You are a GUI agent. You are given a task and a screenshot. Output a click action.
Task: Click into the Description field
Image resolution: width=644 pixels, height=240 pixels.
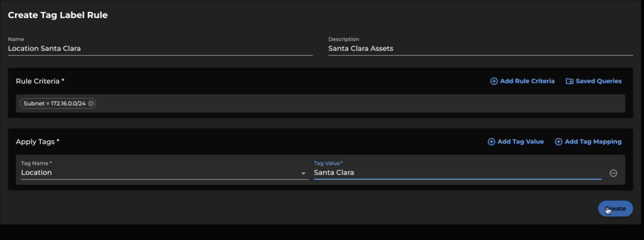point(480,48)
